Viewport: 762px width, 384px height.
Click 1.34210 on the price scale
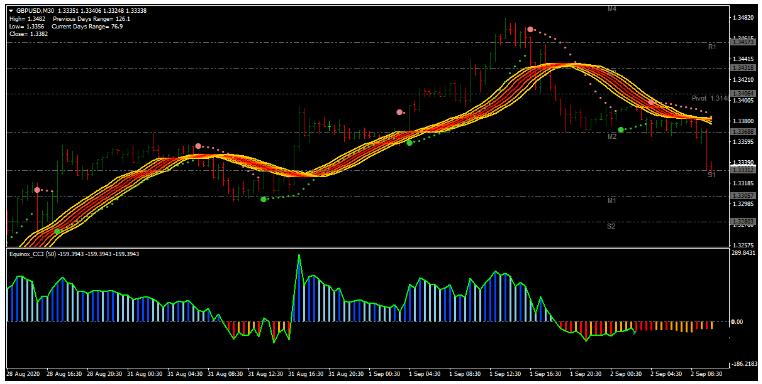point(744,79)
